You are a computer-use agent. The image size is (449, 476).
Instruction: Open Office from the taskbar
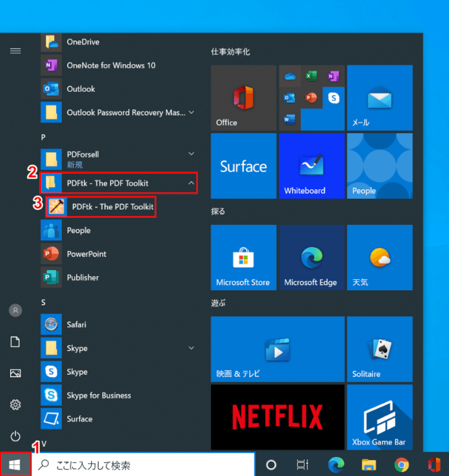(434, 465)
